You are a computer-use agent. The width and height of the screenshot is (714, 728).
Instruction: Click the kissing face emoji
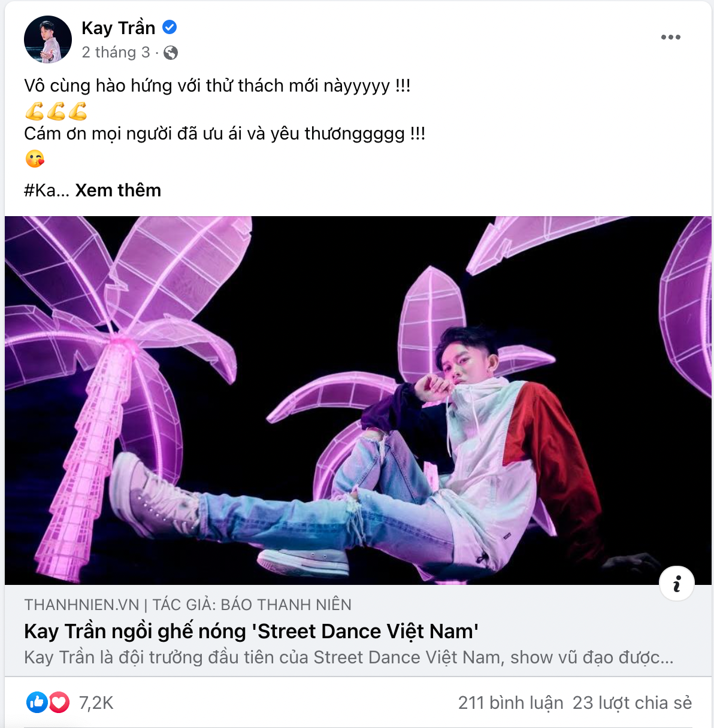coord(35,159)
